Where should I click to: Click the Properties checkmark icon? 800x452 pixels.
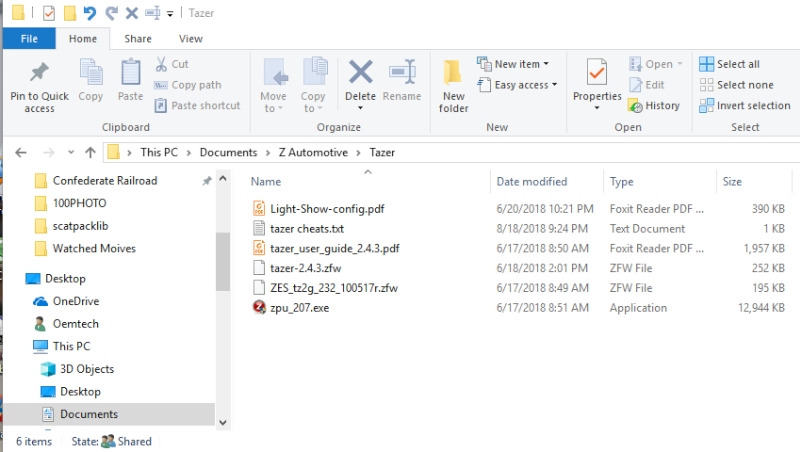pos(596,72)
